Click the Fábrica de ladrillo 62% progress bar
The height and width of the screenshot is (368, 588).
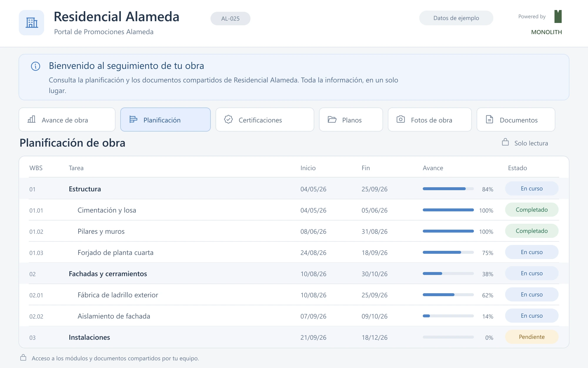click(x=448, y=295)
